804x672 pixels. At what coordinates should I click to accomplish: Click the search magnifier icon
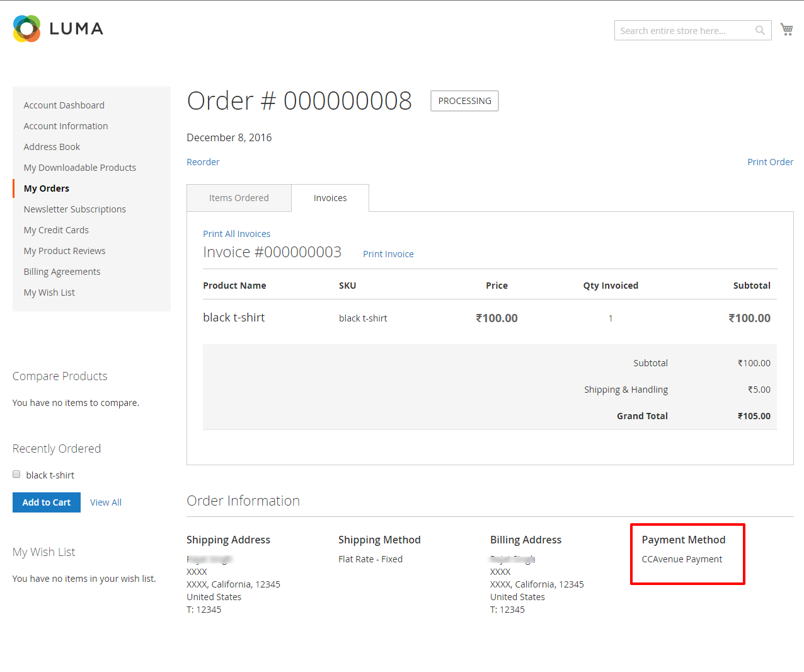pyautogui.click(x=759, y=30)
